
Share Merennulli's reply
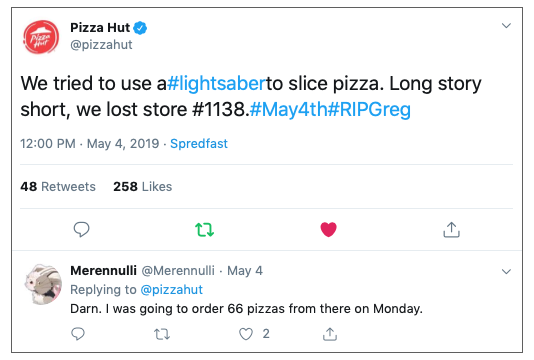pos(330,334)
